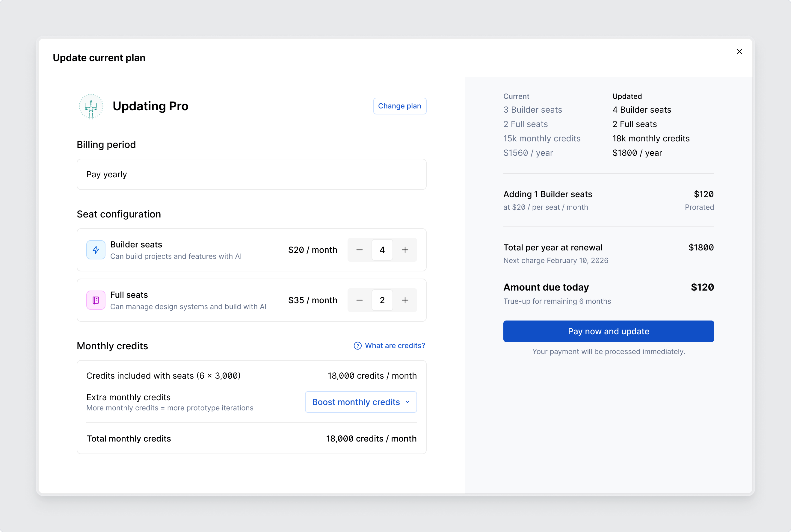This screenshot has width=791, height=532.
Task: Decrease Builder seats with minus button
Action: [359, 250]
